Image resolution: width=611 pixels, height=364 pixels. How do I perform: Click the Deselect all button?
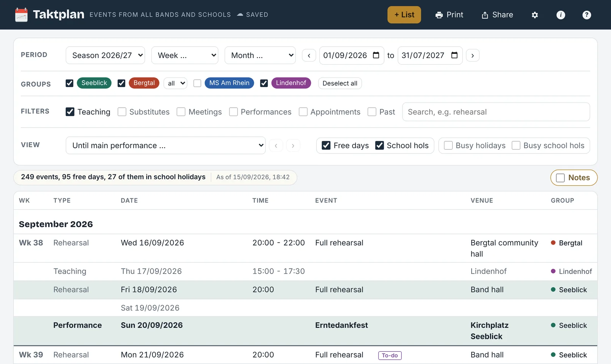[340, 83]
